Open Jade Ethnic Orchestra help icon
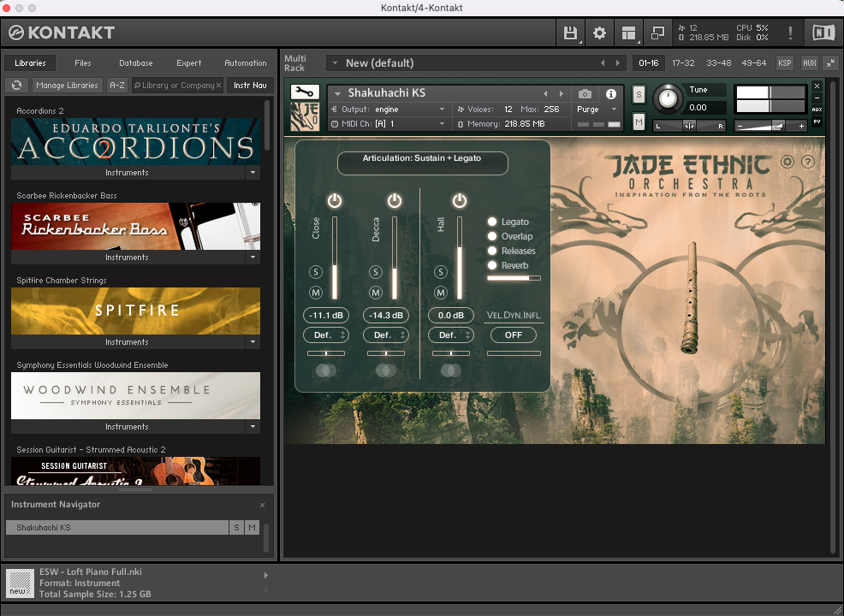 click(808, 162)
